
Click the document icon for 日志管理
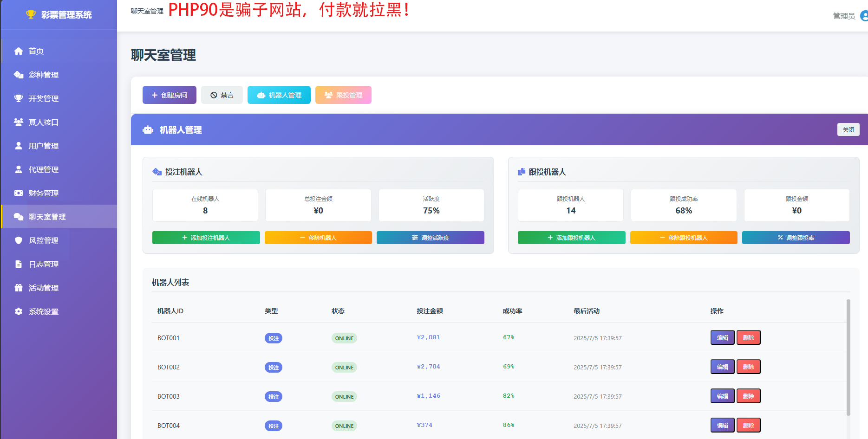19,264
